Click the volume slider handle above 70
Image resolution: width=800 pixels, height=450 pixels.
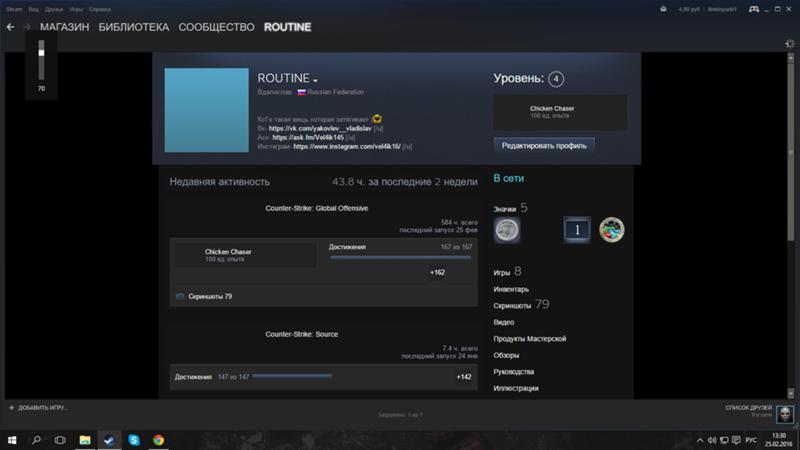tap(41, 53)
